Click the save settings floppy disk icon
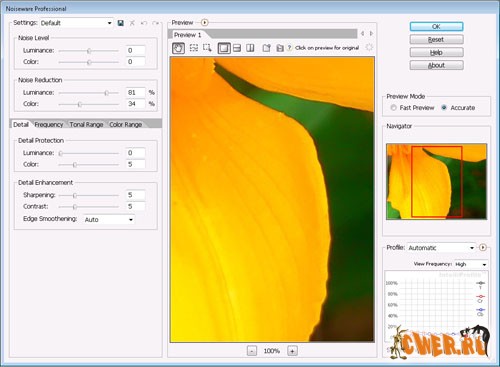 (121, 23)
